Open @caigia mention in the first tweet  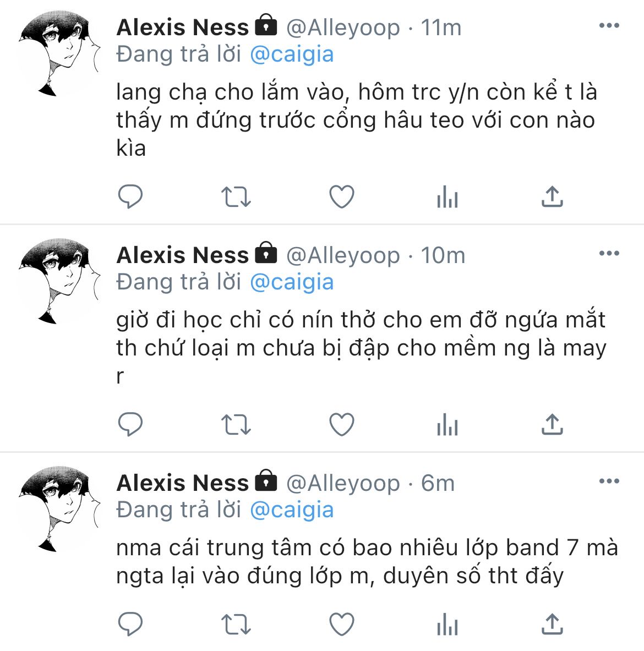[292, 55]
